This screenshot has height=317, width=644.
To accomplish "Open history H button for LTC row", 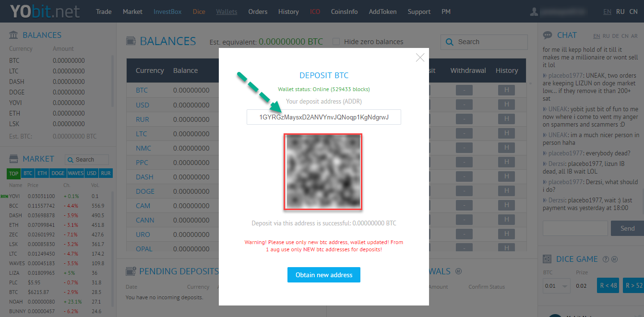I will click(x=506, y=133).
